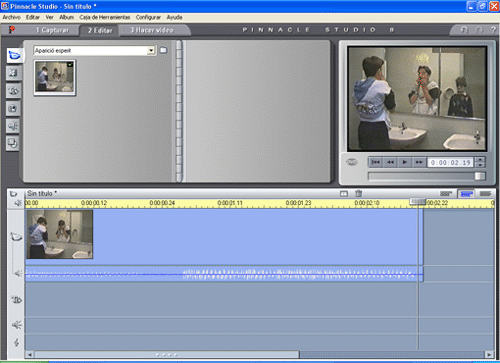The image size is (500, 363).
Task: Select the album scene thumbnail
Action: point(55,77)
